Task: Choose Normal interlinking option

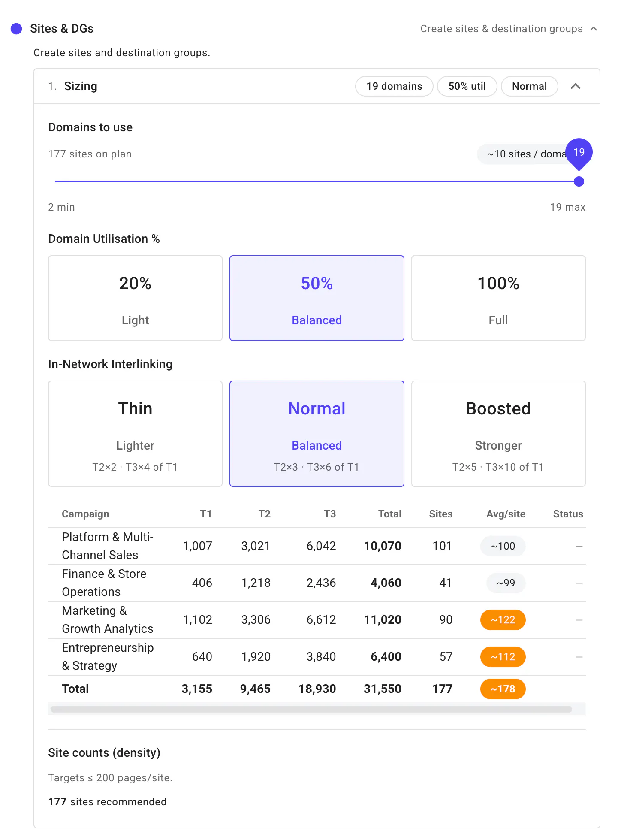Action: click(x=317, y=434)
